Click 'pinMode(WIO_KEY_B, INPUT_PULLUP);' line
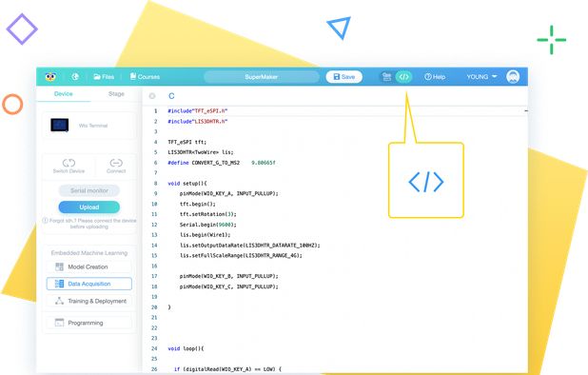The width and height of the screenshot is (588, 375). click(228, 276)
